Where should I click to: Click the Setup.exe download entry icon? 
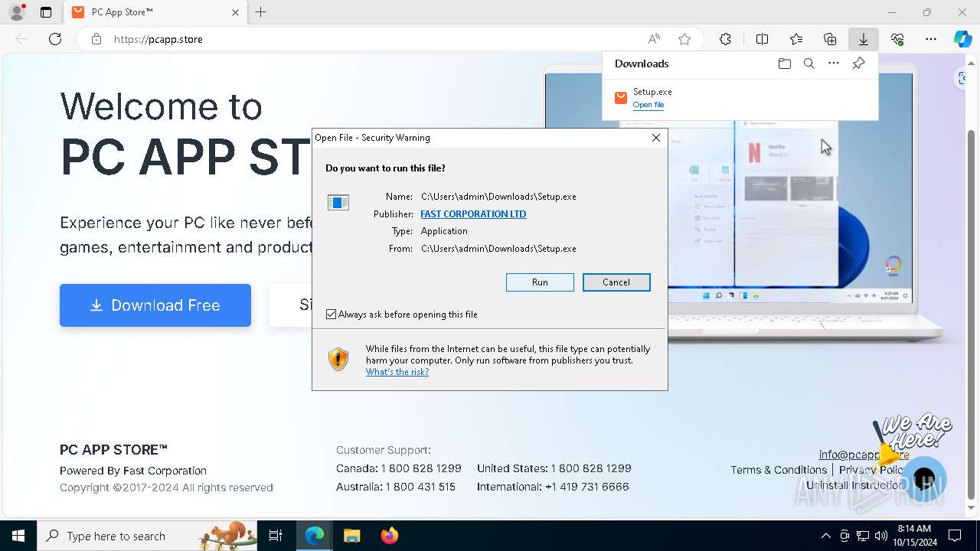tap(621, 97)
